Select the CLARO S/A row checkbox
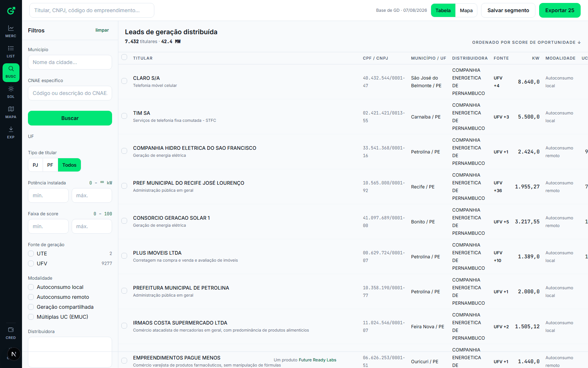The image size is (588, 368). [x=124, y=81]
